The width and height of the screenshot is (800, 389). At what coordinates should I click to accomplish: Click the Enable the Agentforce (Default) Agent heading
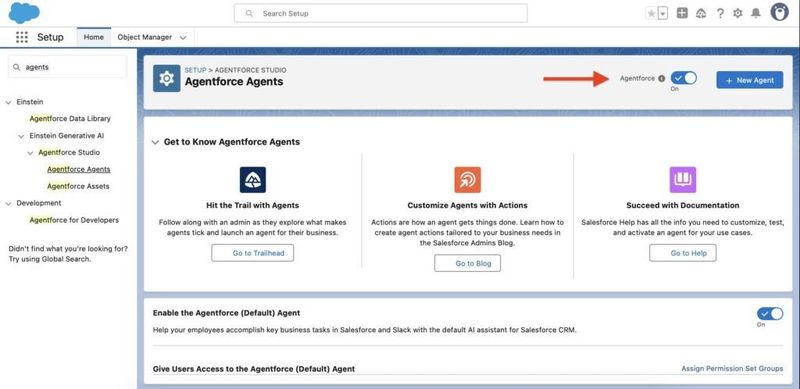tap(227, 313)
